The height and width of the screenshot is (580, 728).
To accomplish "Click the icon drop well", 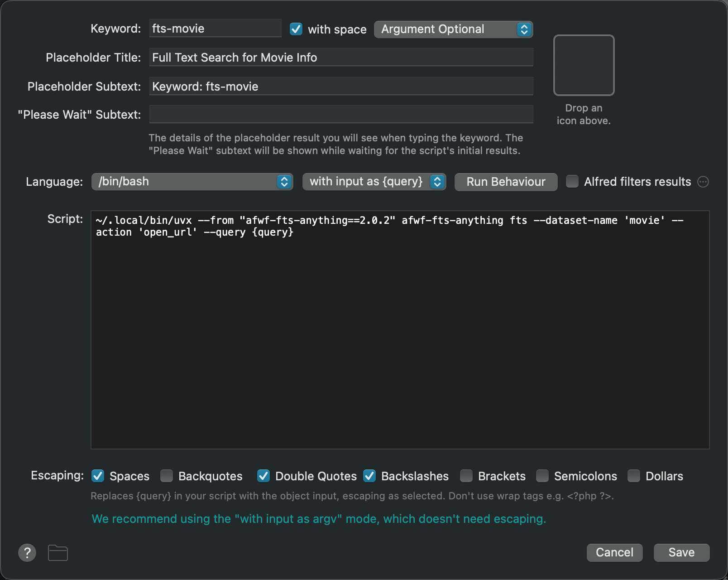I will (x=584, y=65).
